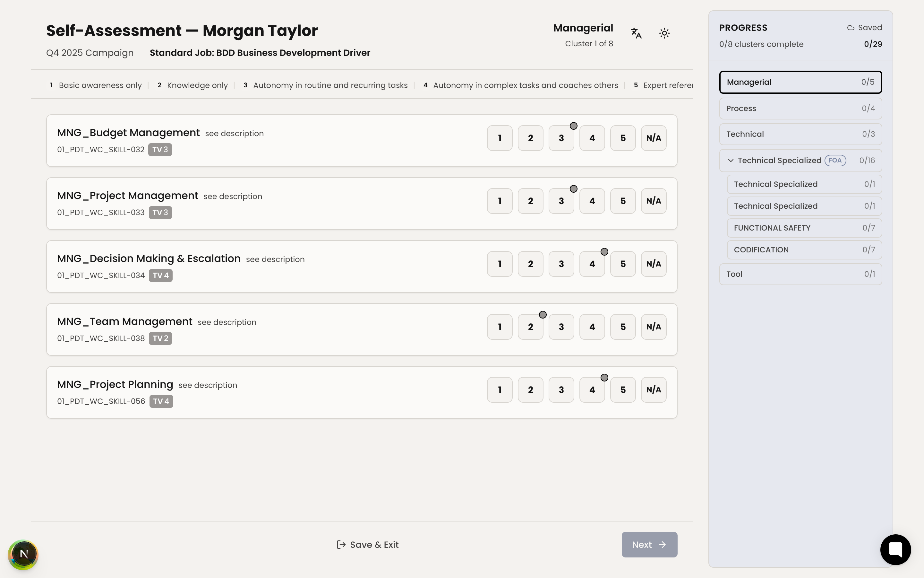Rate Project Planning as 1
Screen dimensions: 924x578
point(500,390)
